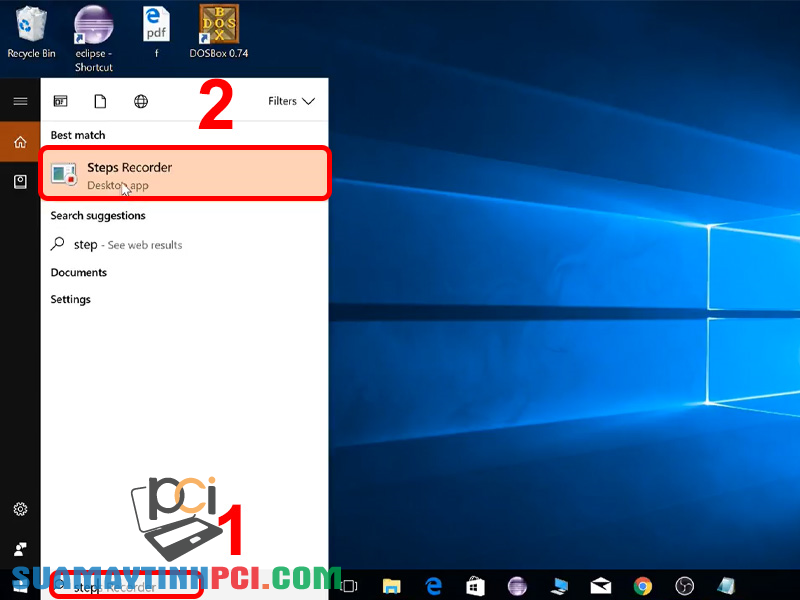The image size is (800, 600).
Task: Open the Recycle Bin desktop icon
Action: [x=31, y=31]
